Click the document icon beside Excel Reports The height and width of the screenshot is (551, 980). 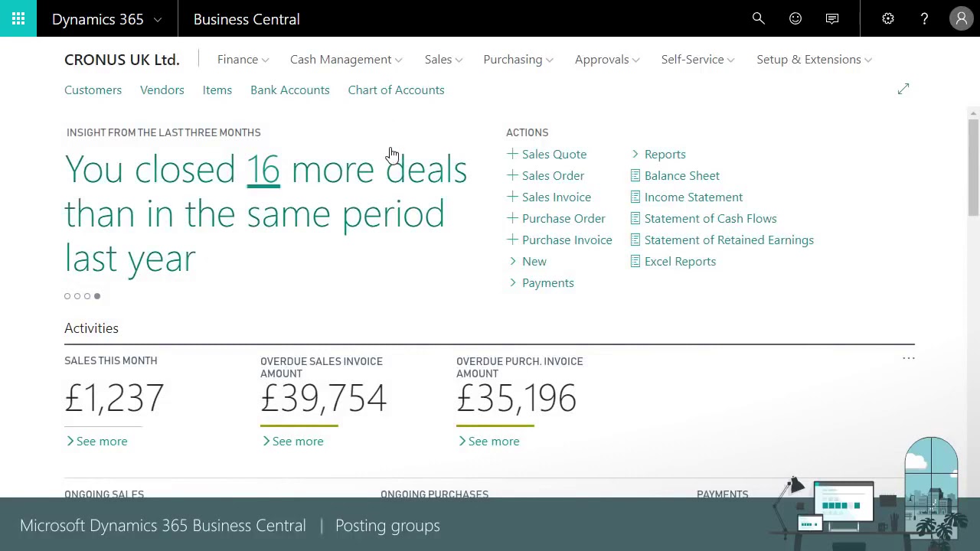635,261
